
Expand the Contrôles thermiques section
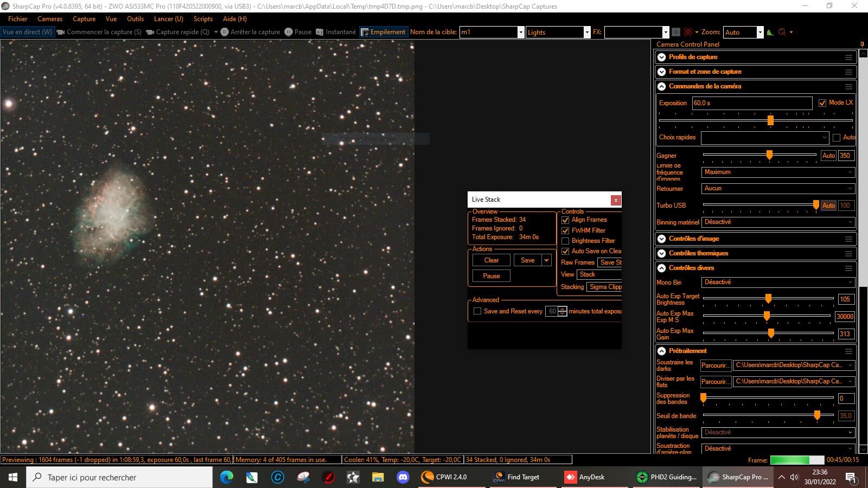[x=661, y=254]
